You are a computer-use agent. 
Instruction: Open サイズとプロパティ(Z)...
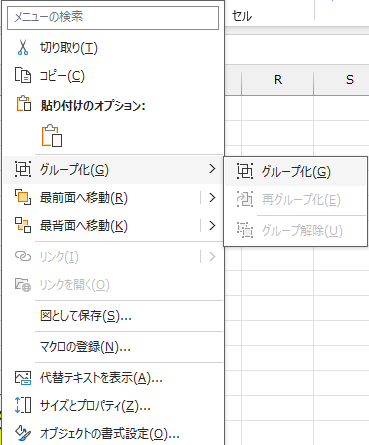[x=113, y=406]
